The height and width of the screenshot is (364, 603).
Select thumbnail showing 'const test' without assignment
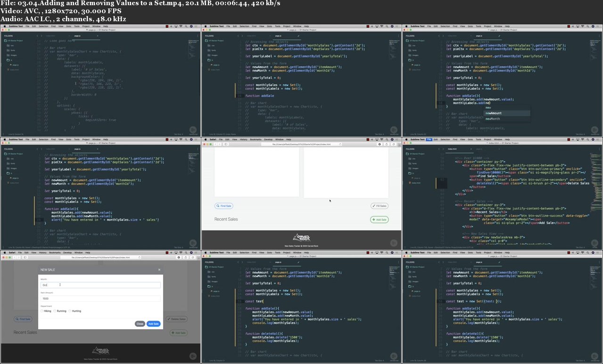tap(302, 306)
